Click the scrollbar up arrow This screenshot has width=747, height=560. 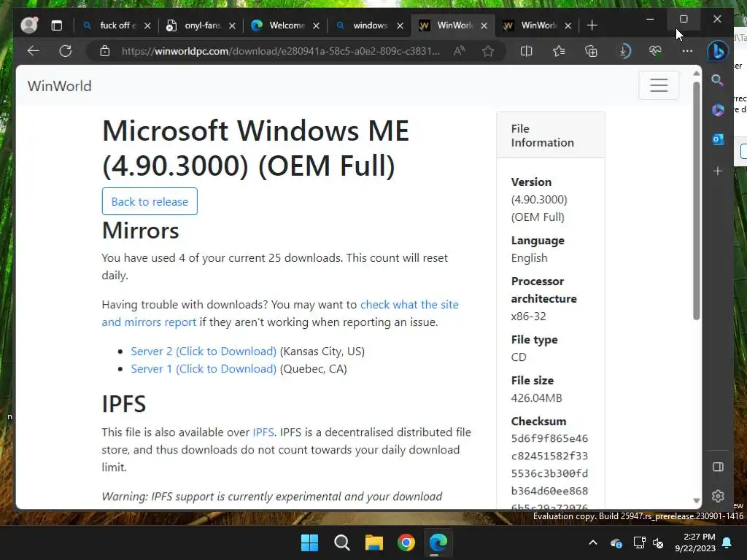pyautogui.click(x=696, y=74)
